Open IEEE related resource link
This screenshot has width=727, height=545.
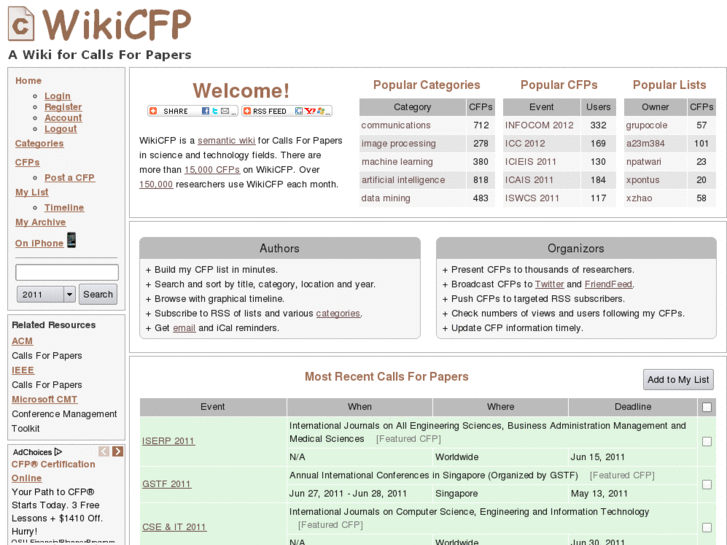click(23, 370)
